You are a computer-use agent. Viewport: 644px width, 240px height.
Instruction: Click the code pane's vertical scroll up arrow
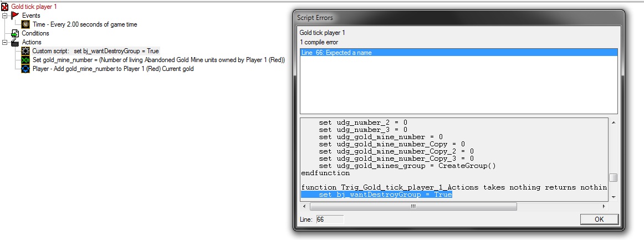613,122
